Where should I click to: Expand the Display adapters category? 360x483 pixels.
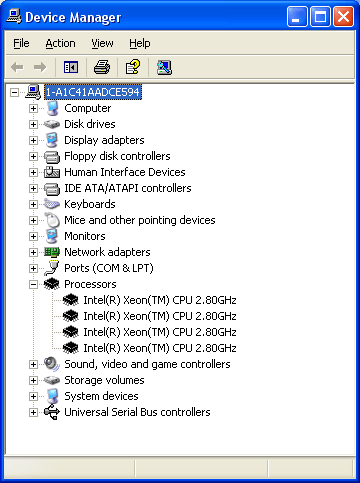click(x=33, y=140)
